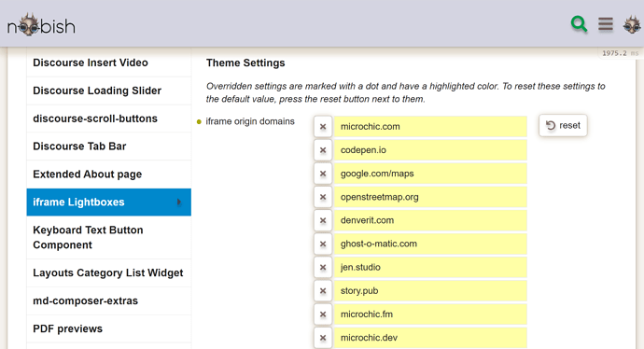644x349 pixels.
Task: Select Extended About page component
Action: (109, 174)
